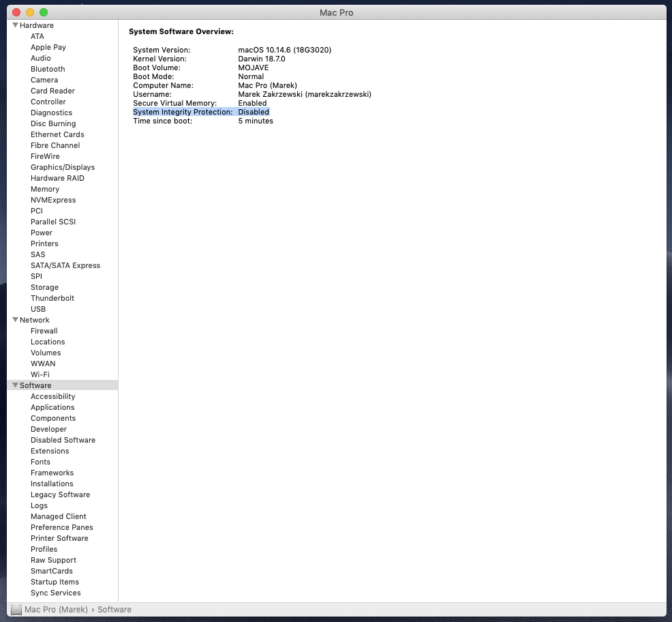This screenshot has height=622, width=672.
Task: Select the System Version value text
Action: click(x=285, y=50)
